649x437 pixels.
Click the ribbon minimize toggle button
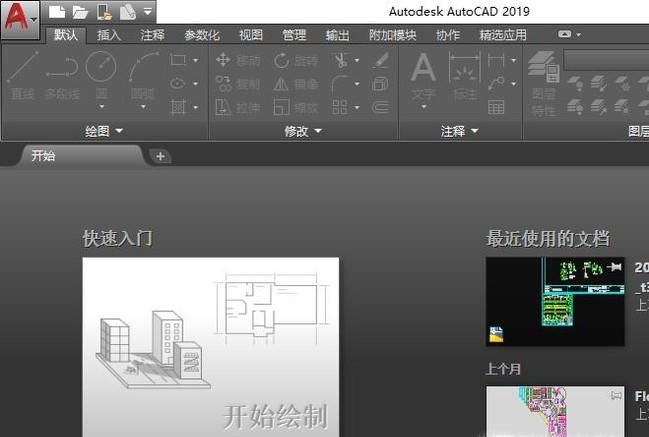(565, 34)
